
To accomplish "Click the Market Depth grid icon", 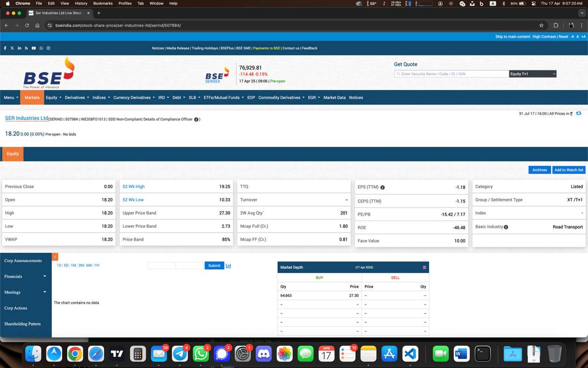I will coord(424,267).
